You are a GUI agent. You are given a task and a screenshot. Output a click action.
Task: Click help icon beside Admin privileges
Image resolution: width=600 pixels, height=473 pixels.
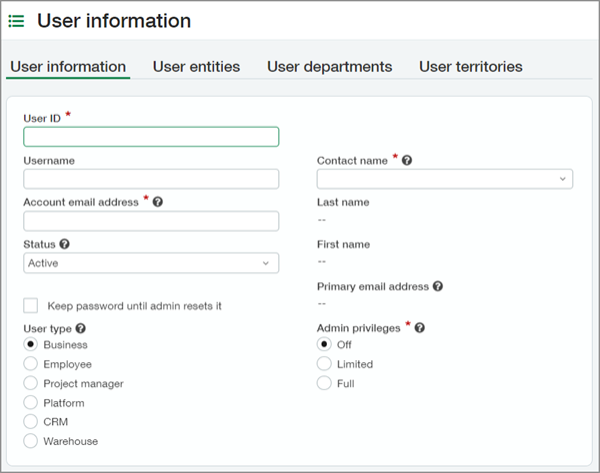(420, 328)
